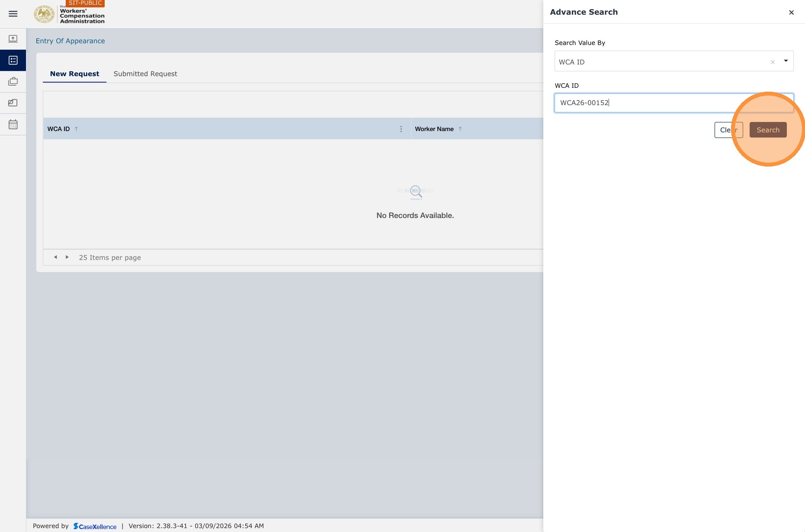Viewport: 805px width, 532px height.
Task: Sort by Worker Name column header
Action: coord(434,129)
